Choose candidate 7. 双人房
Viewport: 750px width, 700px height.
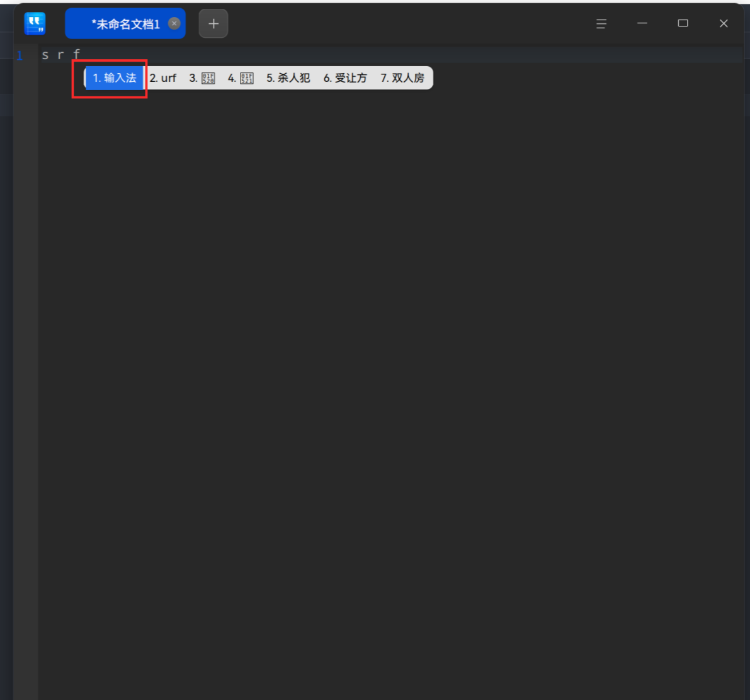tap(402, 78)
